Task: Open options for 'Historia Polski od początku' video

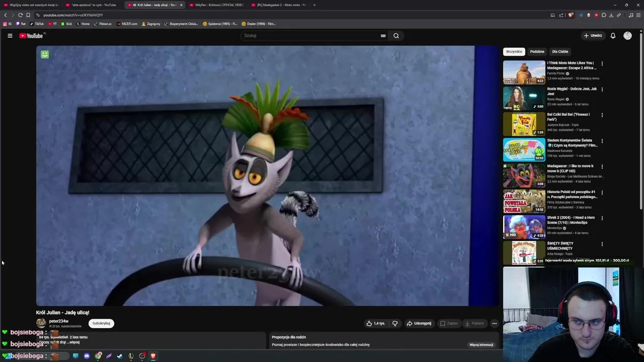Action: tap(602, 193)
